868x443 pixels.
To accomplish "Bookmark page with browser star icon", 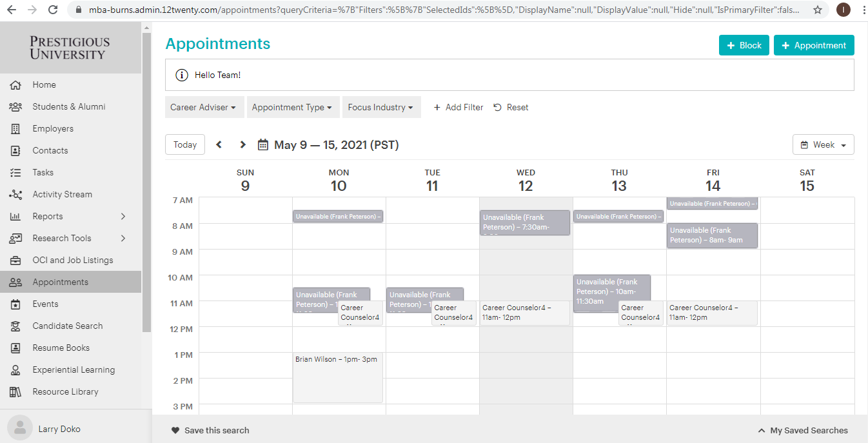I will 818,10.
